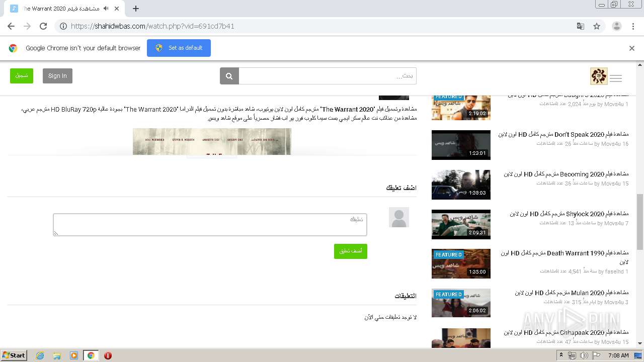644x362 pixels.
Task: Open Chrome three-dot menu
Action: [633, 26]
